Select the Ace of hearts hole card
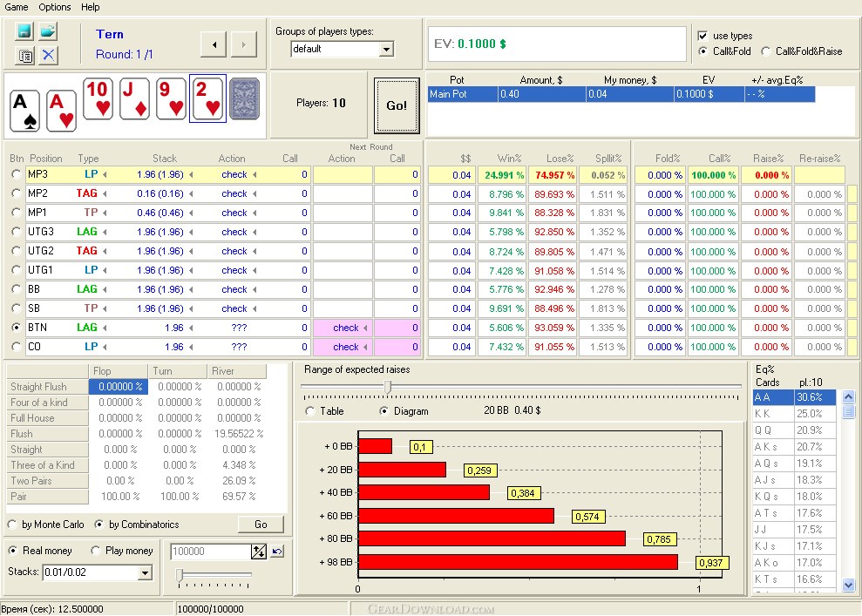The width and height of the screenshot is (862, 616). click(x=62, y=111)
